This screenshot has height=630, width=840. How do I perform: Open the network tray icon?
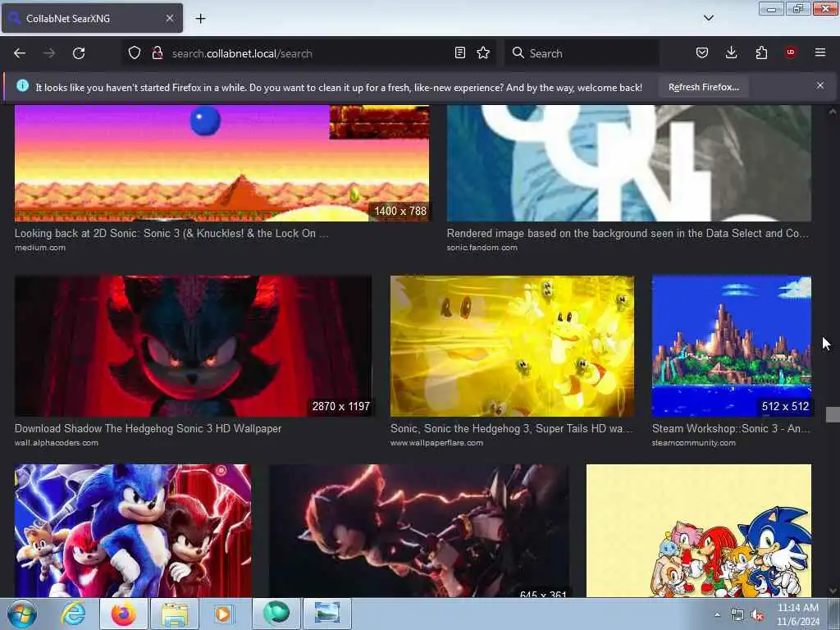coord(737,615)
